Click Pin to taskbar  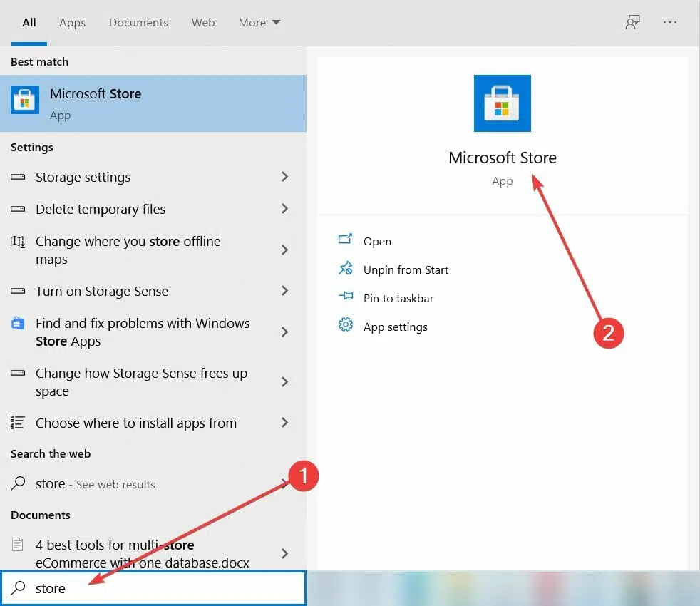tap(398, 298)
